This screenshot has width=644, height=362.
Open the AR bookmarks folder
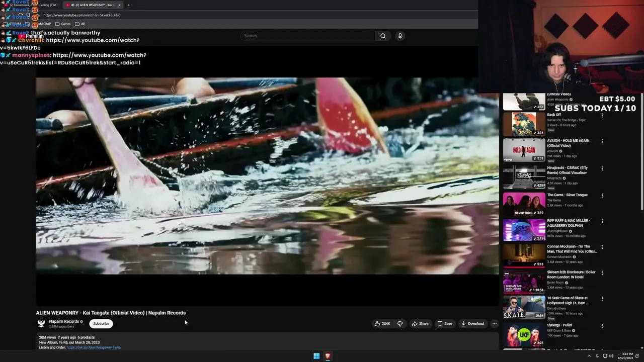tap(80, 24)
